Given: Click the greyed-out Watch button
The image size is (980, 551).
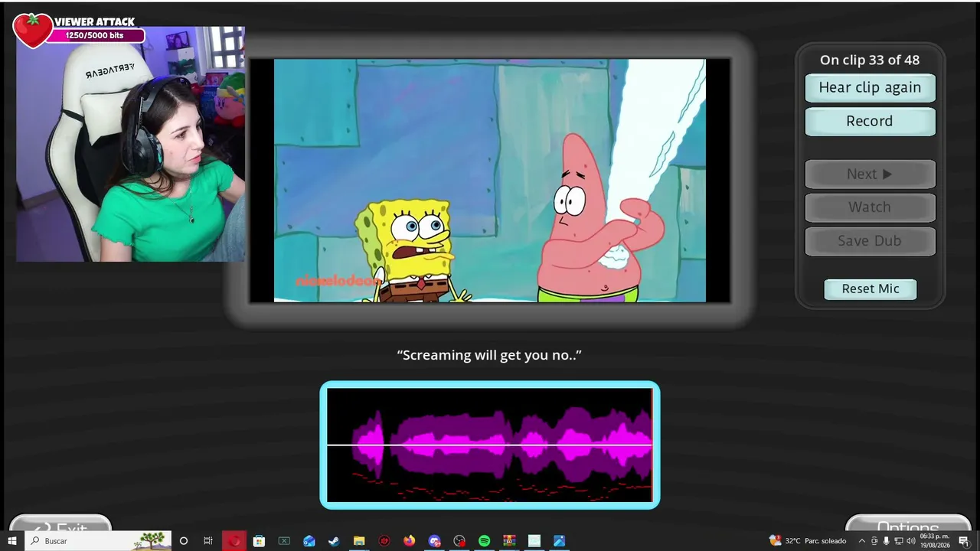Looking at the screenshot, I should [870, 207].
